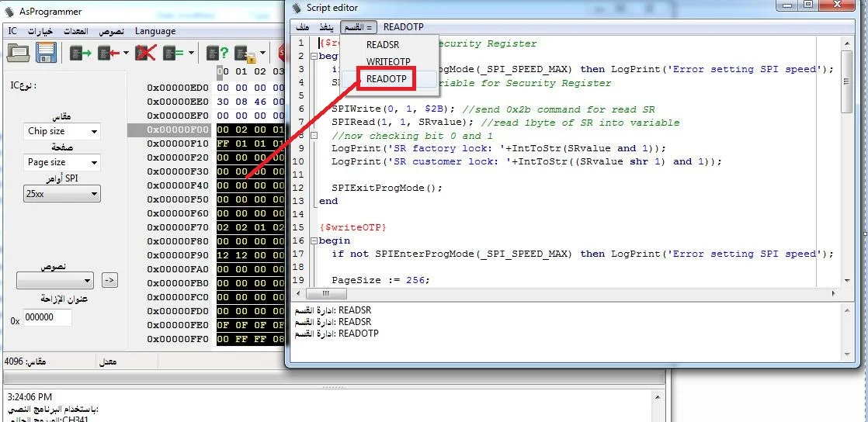Click the address row 0x00000EE0
The width and height of the screenshot is (868, 422).
coord(179,102)
